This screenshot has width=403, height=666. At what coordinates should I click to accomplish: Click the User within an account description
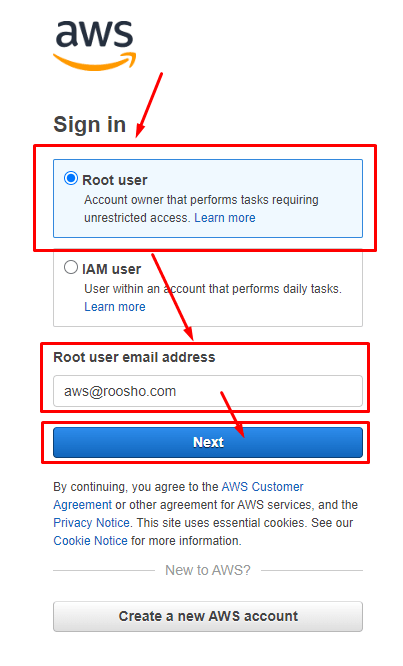click(213, 289)
